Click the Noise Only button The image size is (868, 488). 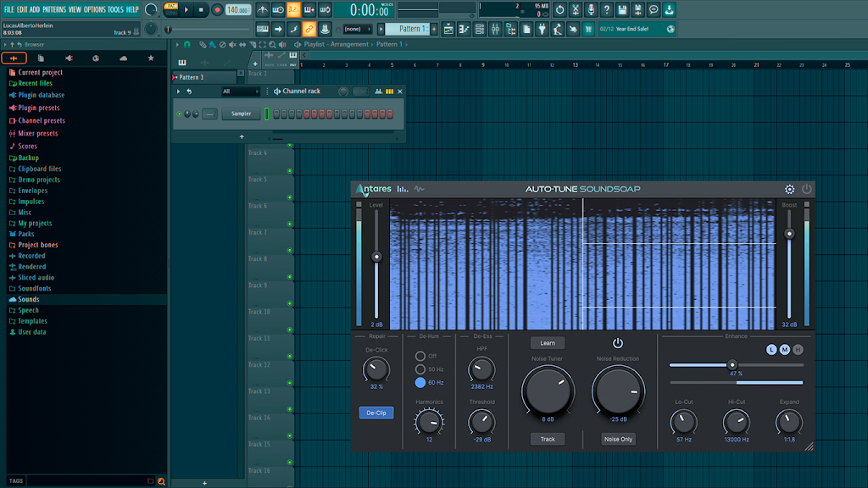click(x=618, y=440)
